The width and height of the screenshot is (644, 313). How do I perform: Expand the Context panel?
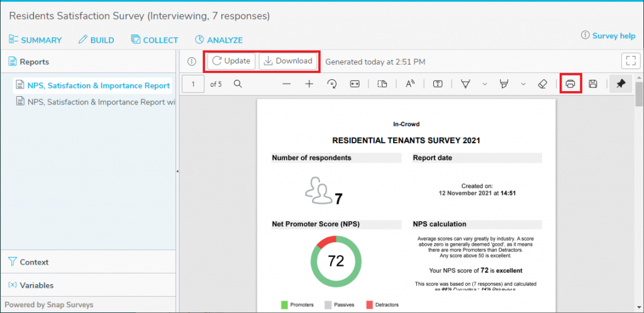[88, 261]
